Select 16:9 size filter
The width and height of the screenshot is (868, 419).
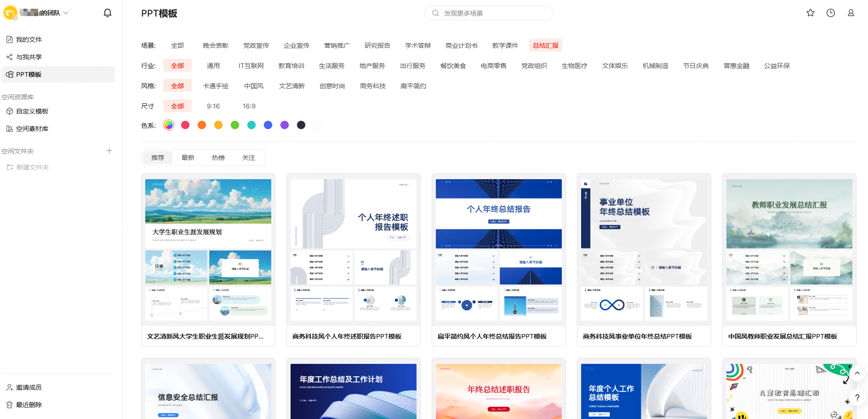coord(249,106)
